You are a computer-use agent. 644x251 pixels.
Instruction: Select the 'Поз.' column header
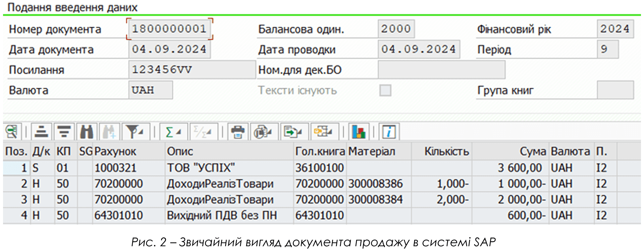click(16, 151)
